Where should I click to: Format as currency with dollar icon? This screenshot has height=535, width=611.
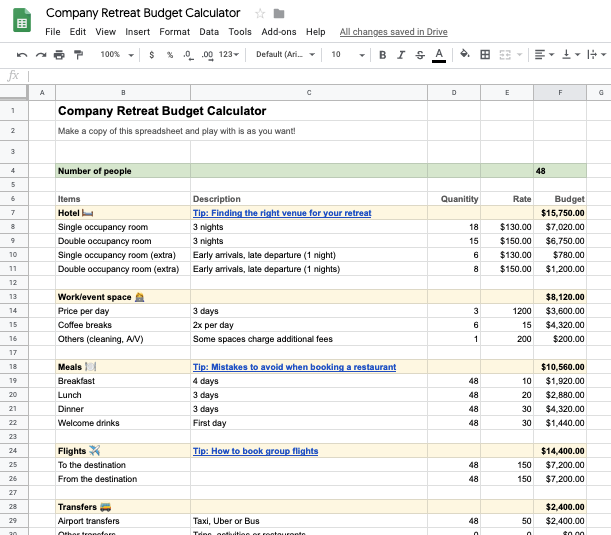pos(152,55)
